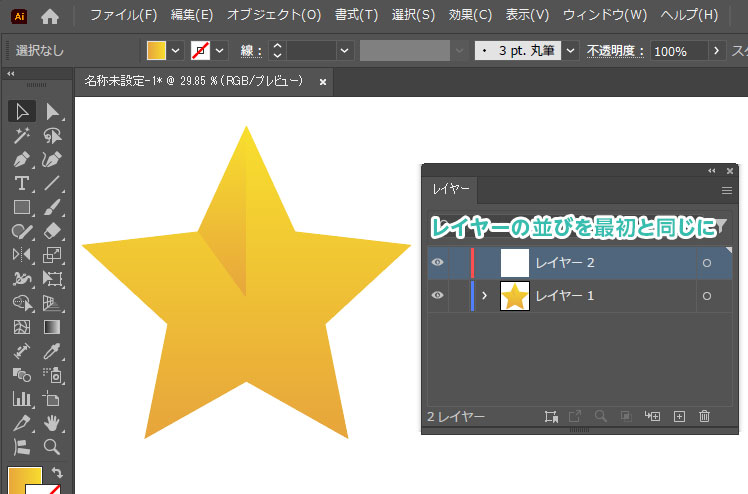Select the Type tool
Viewport: 748px width, 494px height.
[21, 183]
